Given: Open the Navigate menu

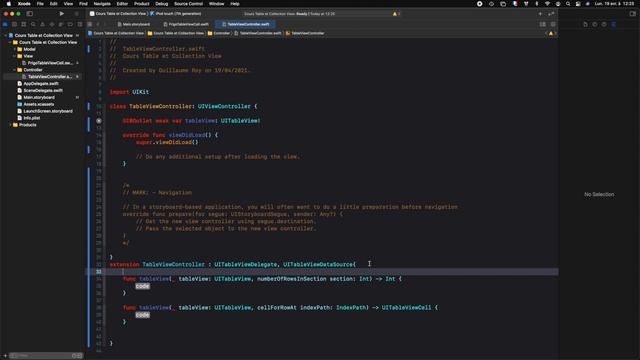Looking at the screenshot, I should click(x=102, y=4).
